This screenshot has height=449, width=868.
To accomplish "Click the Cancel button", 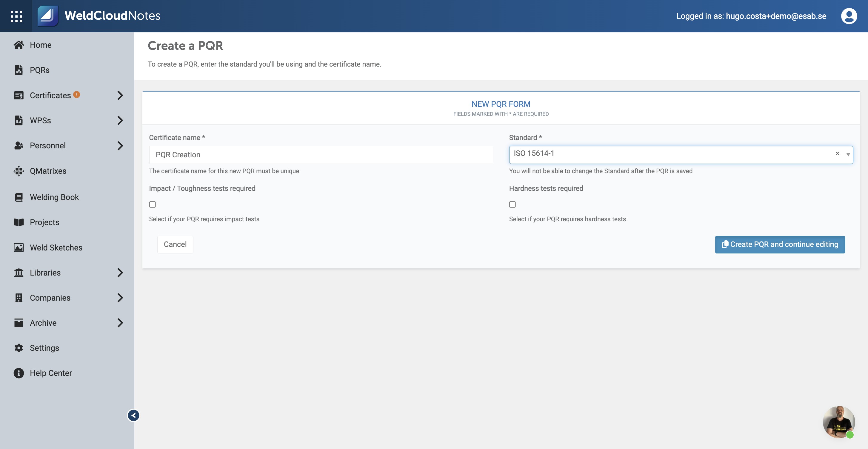I will 175,245.
